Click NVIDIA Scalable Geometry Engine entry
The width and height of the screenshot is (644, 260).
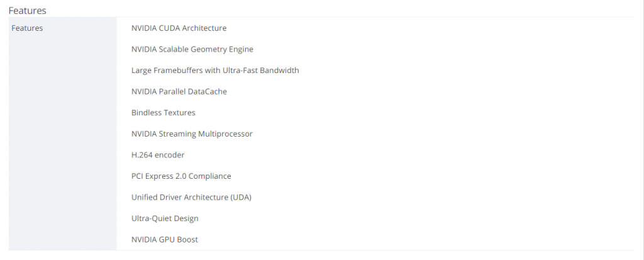coord(192,49)
